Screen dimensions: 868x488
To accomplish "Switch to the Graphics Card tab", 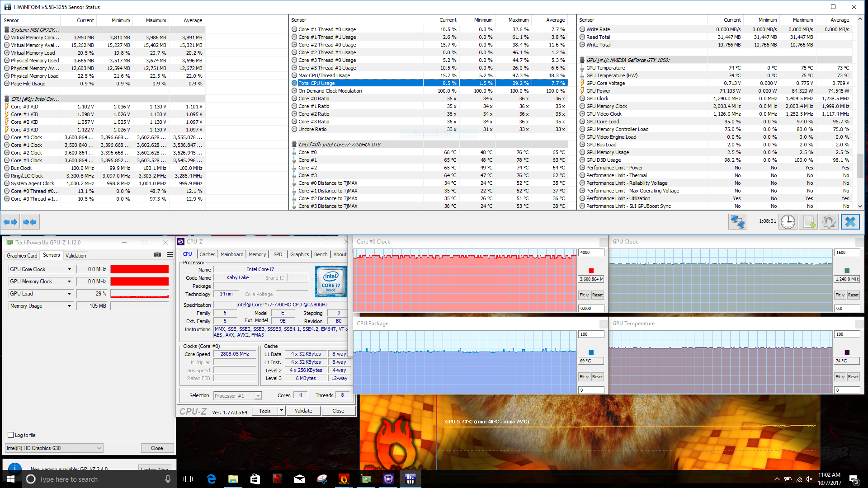I will point(22,256).
